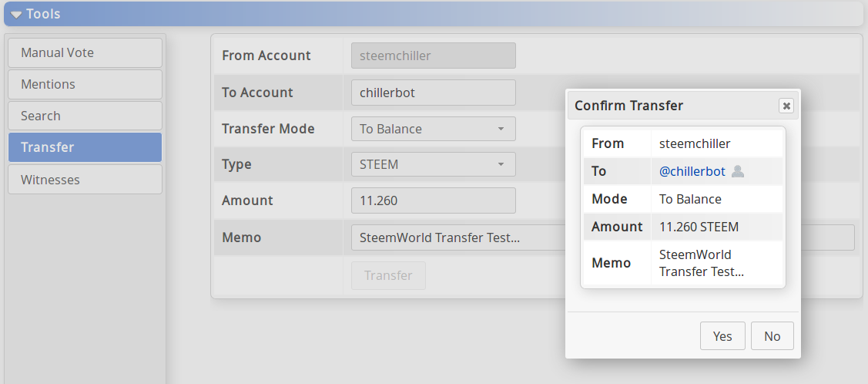Open the Search tool

tap(85, 116)
